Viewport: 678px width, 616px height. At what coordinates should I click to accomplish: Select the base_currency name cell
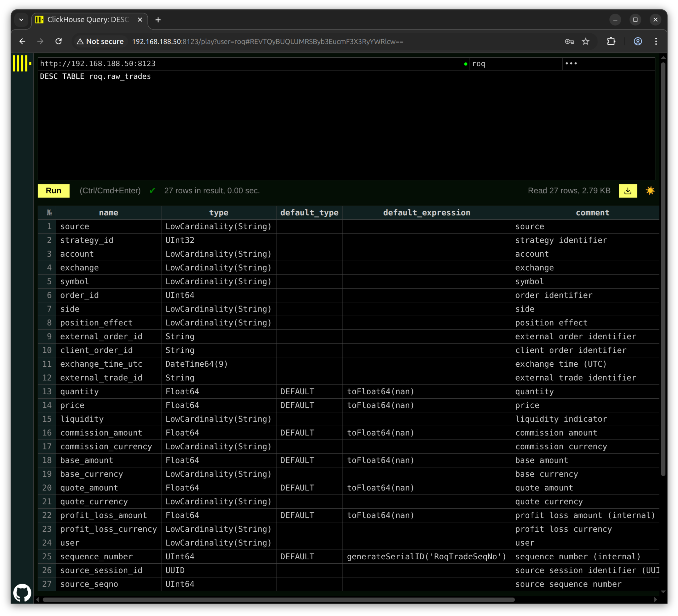point(109,474)
